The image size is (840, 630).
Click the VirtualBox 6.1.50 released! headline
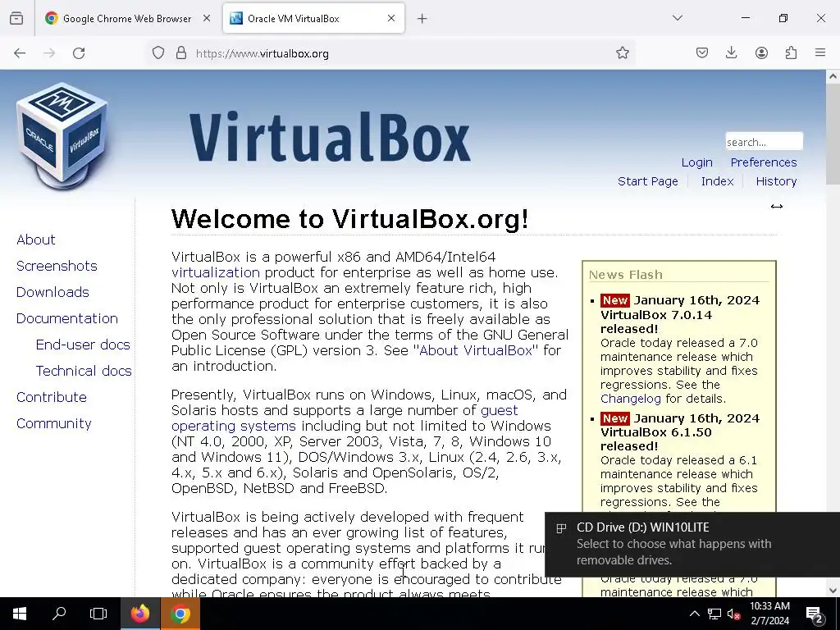click(x=656, y=439)
